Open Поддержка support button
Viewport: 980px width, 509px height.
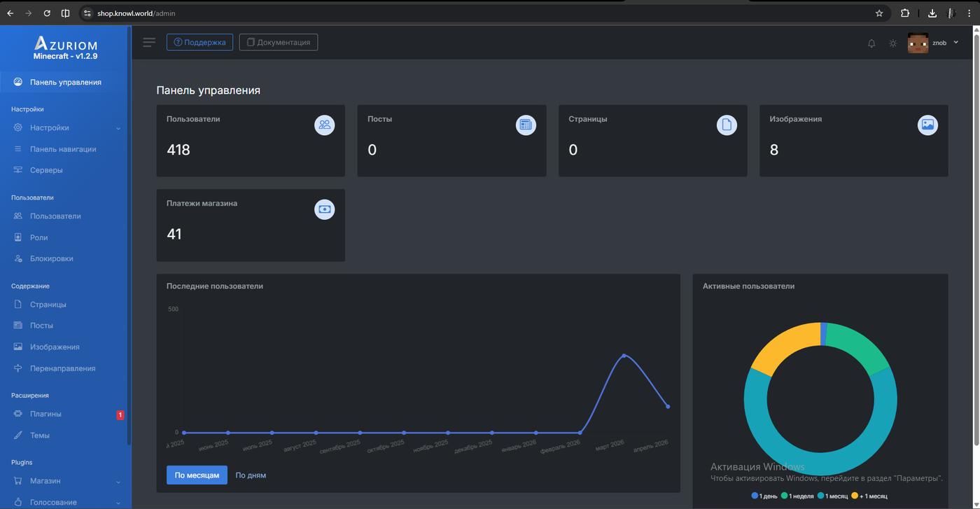click(x=199, y=42)
